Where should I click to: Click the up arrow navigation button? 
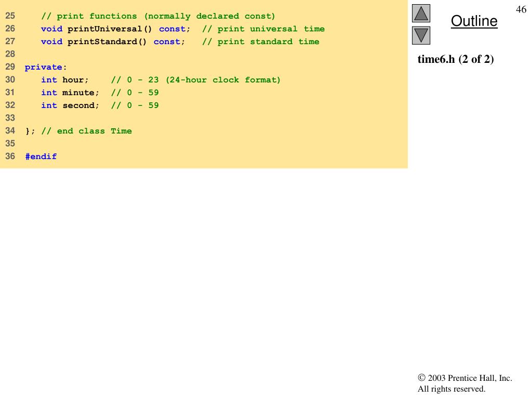tap(421, 13)
